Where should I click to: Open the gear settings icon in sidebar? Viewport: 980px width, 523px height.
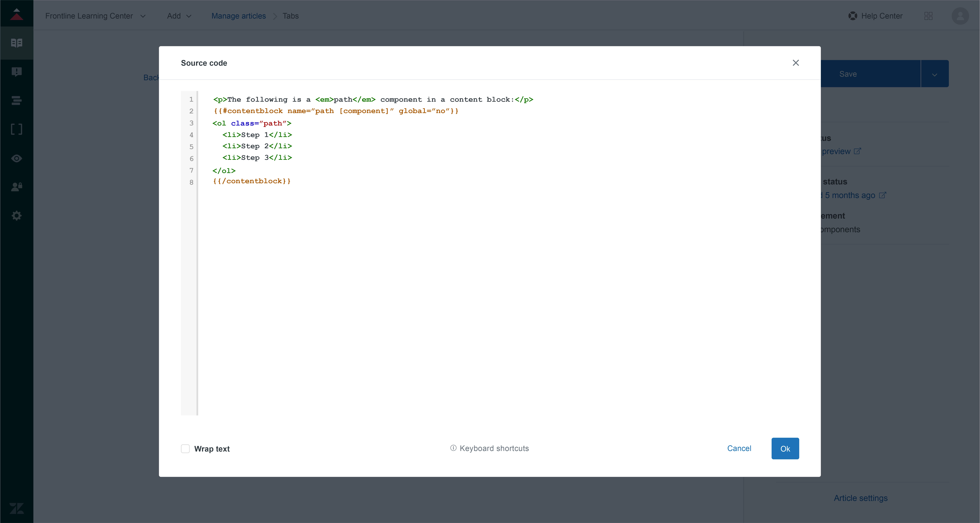click(x=16, y=216)
